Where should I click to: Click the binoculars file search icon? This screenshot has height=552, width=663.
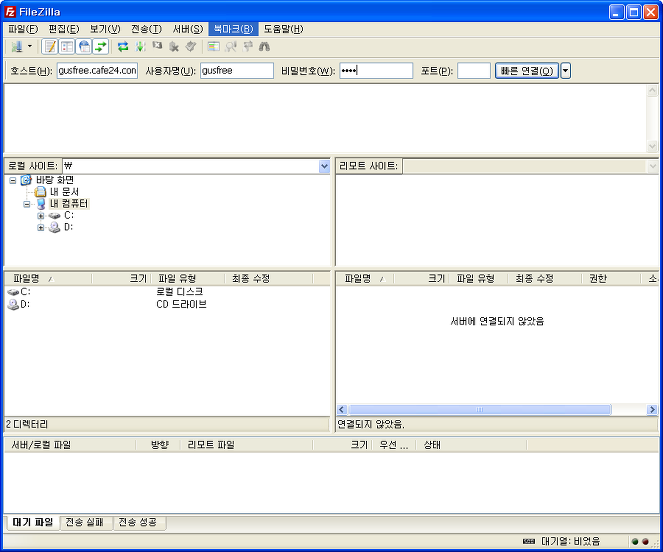(264, 47)
